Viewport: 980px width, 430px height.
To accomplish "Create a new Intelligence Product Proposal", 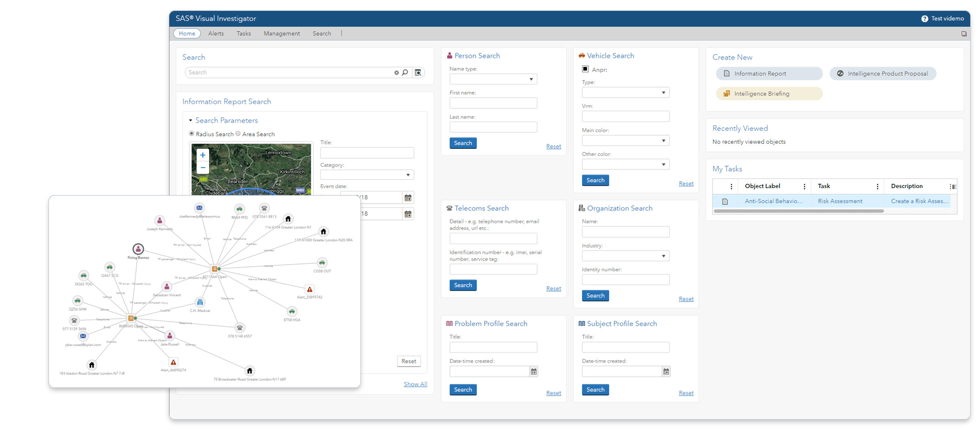I will click(x=883, y=74).
